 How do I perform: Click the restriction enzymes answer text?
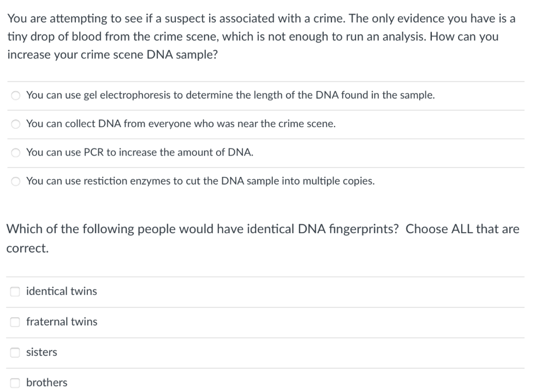click(200, 181)
